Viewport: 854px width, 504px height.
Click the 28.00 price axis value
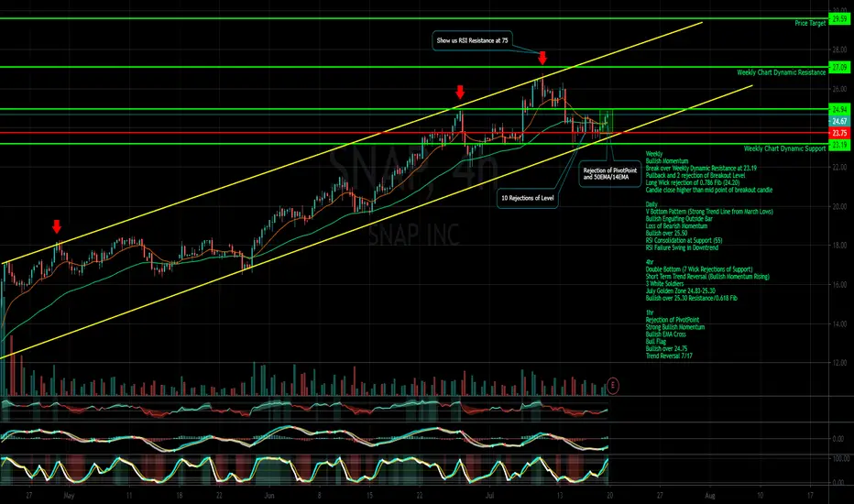tap(838, 50)
